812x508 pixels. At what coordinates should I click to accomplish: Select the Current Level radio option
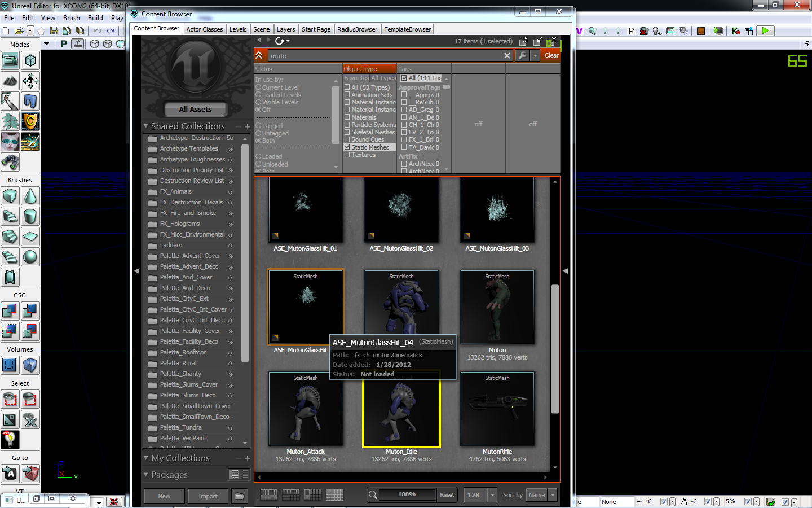[x=258, y=87]
